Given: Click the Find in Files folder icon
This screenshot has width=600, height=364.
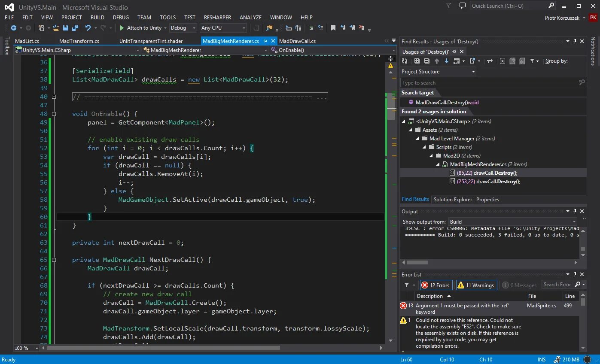Looking at the screenshot, I should coord(269,28).
